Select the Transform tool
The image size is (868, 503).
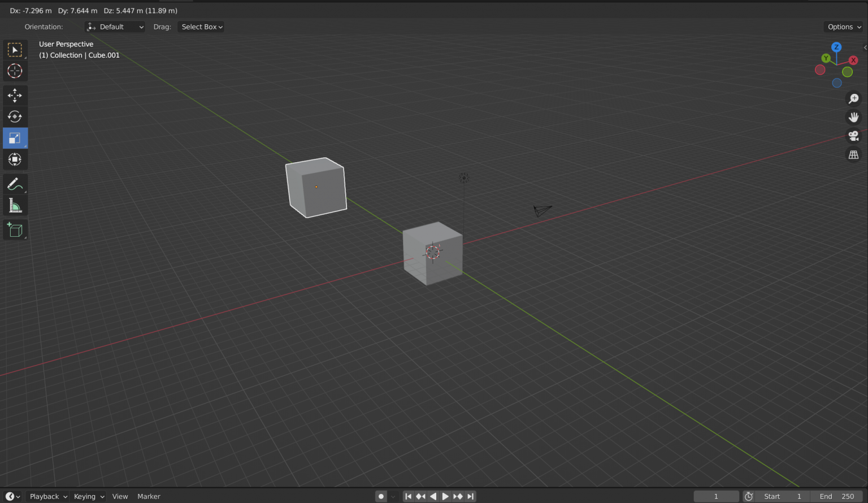click(15, 159)
